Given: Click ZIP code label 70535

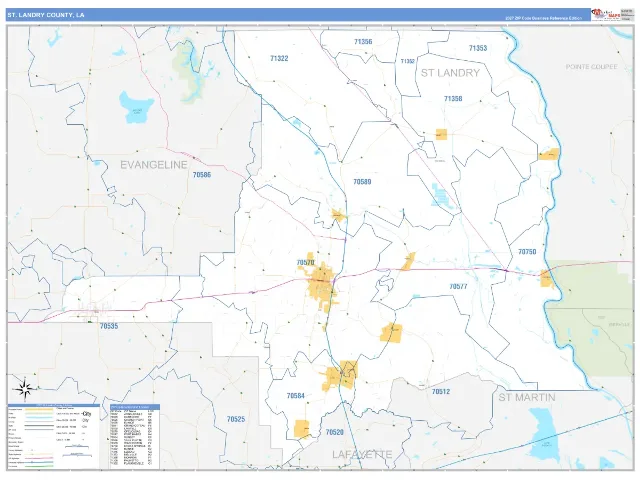Looking at the screenshot, I should tap(109, 326).
